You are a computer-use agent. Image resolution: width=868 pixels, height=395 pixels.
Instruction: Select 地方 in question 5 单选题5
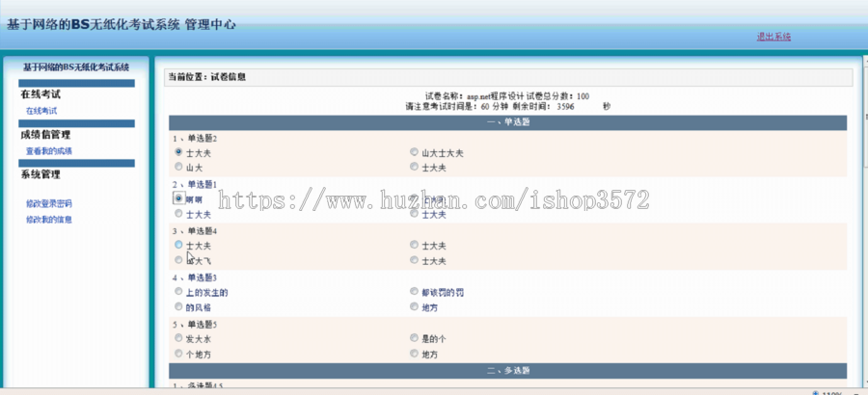coord(414,353)
